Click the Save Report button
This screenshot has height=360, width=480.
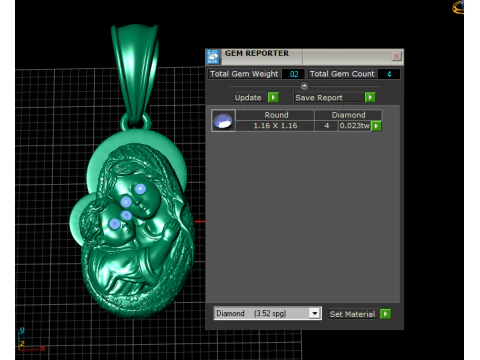pyautogui.click(x=328, y=98)
